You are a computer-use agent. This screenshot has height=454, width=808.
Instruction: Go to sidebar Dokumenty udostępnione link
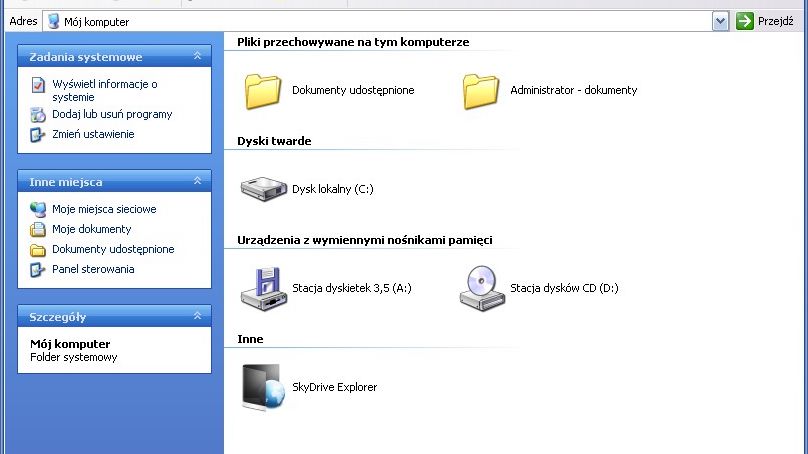click(x=113, y=249)
